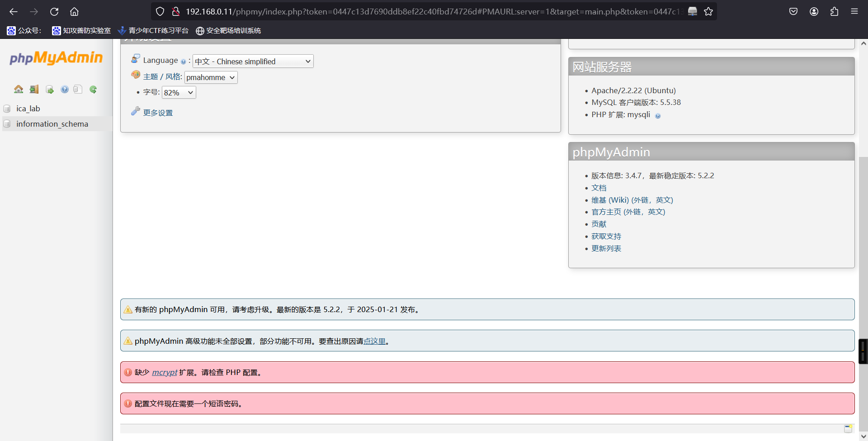Viewport: 868px width, 441px height.
Task: Open the help icon next to the Language label
Action: [183, 62]
